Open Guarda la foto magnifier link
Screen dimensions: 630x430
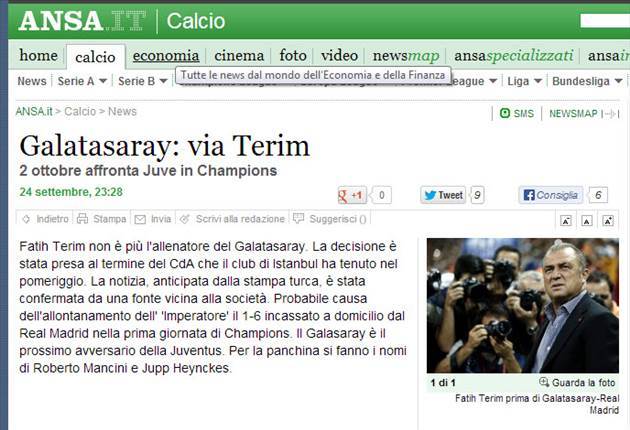pyautogui.click(x=577, y=383)
